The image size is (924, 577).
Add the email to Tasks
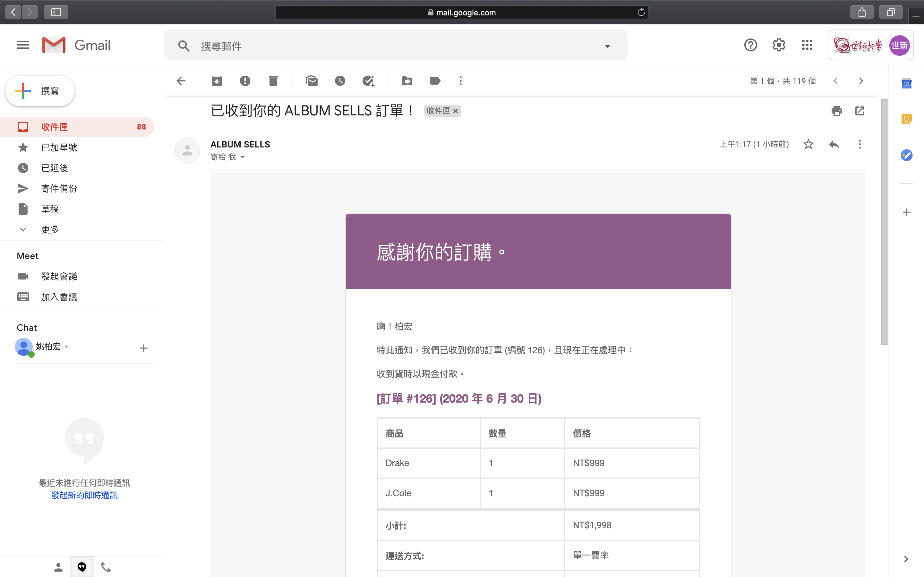click(x=368, y=81)
